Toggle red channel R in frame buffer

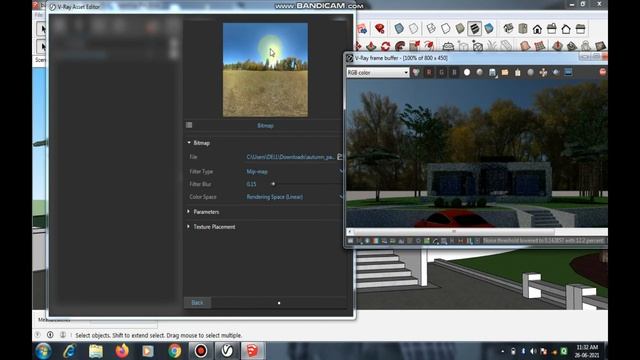coord(429,72)
